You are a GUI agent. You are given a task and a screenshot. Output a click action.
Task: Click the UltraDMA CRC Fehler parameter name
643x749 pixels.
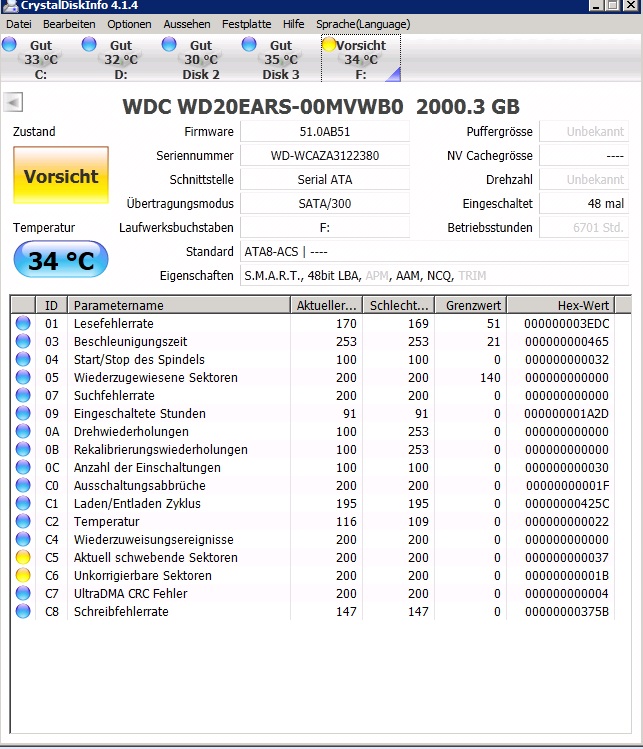point(130,593)
